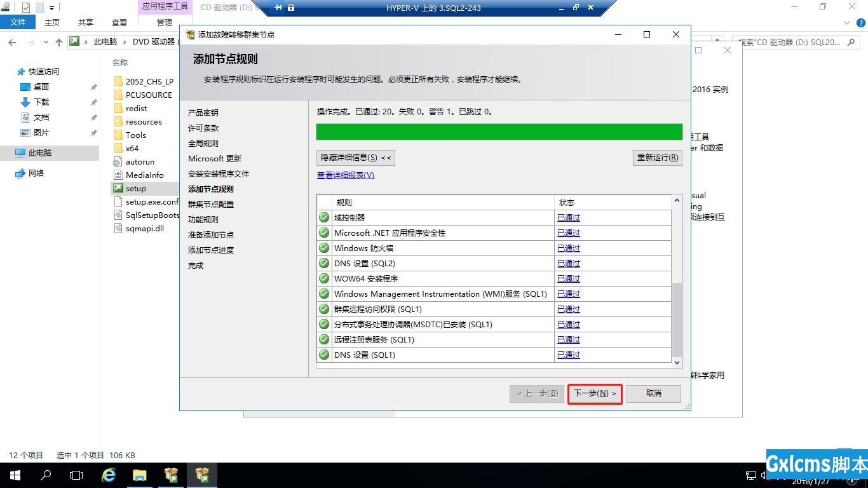Open the 查看 ribbon tab
The image size is (868, 488).
119,22
